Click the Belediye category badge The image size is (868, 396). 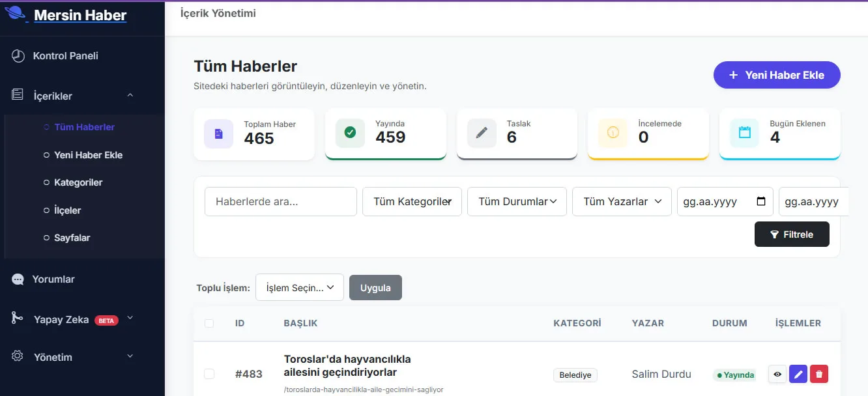[575, 375]
